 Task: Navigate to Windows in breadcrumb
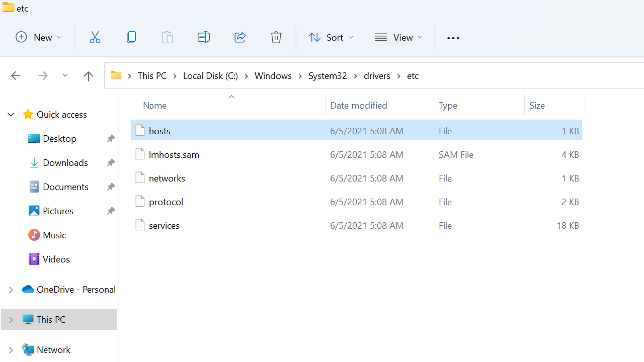273,75
